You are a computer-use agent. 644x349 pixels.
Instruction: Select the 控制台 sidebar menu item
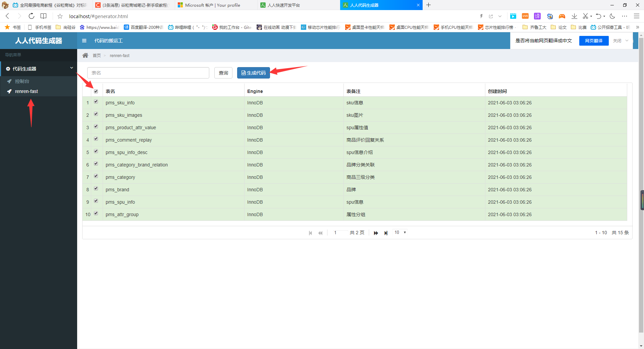[x=39, y=81]
